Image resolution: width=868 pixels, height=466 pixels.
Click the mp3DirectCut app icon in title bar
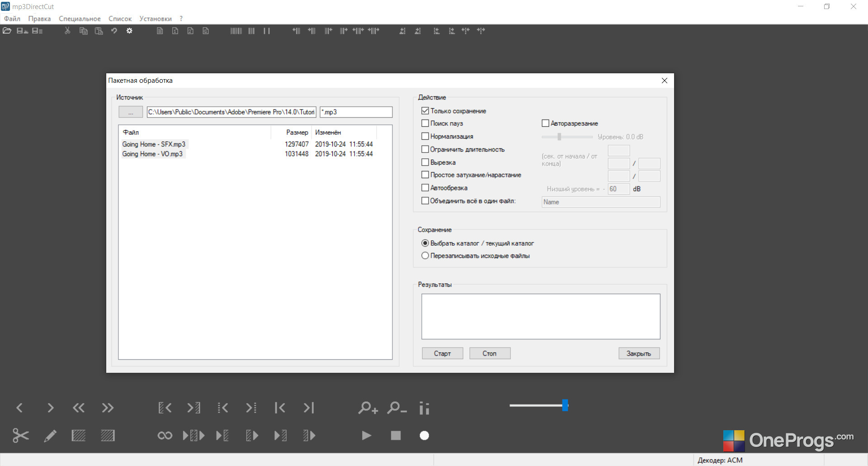5,6
